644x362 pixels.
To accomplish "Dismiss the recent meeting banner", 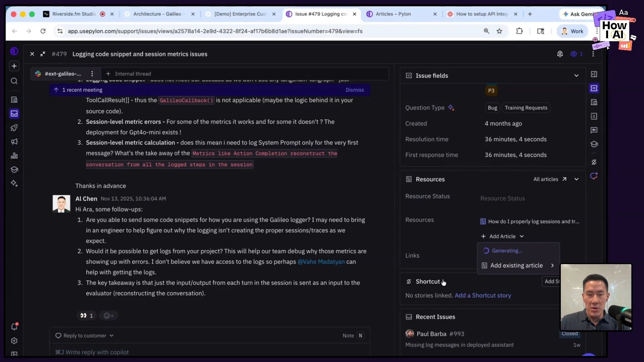I will [355, 90].
